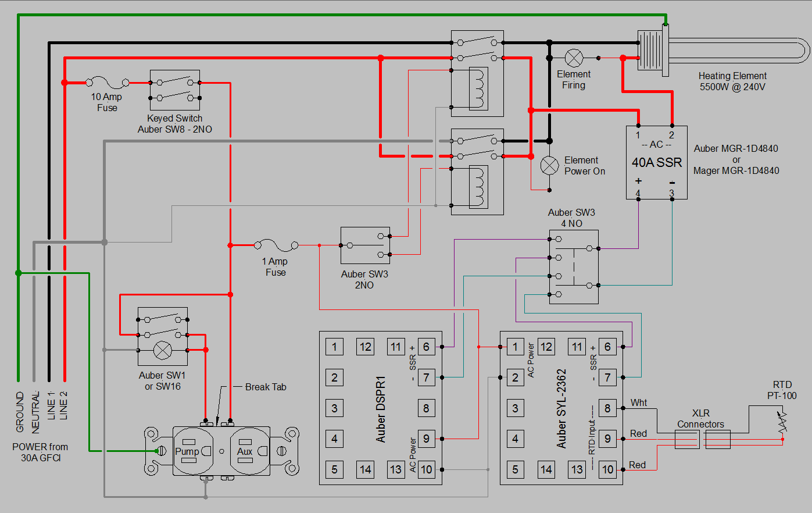Select the 'Auber DSPR1' vertical label

(381, 408)
